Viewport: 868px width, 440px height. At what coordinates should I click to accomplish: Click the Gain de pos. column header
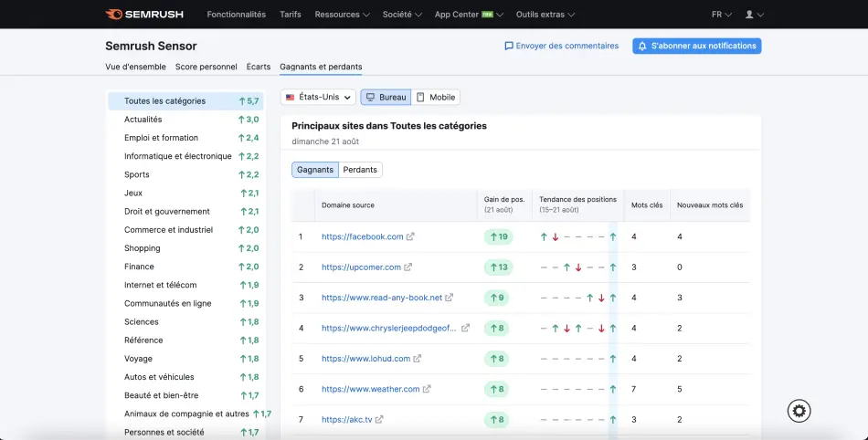(504, 204)
